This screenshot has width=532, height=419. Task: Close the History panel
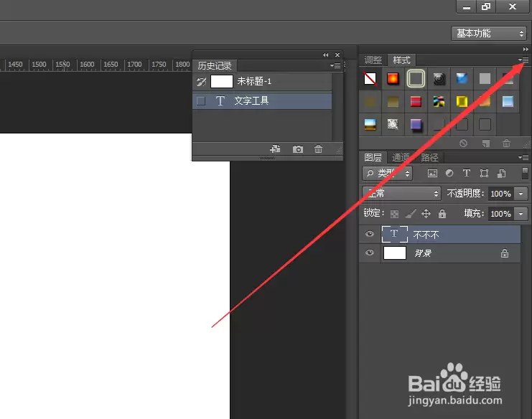337,55
